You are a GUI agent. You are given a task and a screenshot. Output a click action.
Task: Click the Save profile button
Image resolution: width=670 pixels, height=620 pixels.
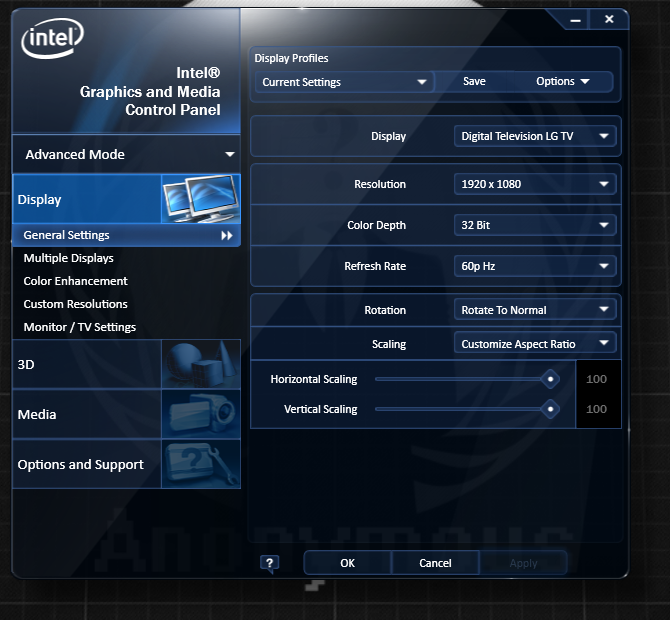click(x=474, y=81)
